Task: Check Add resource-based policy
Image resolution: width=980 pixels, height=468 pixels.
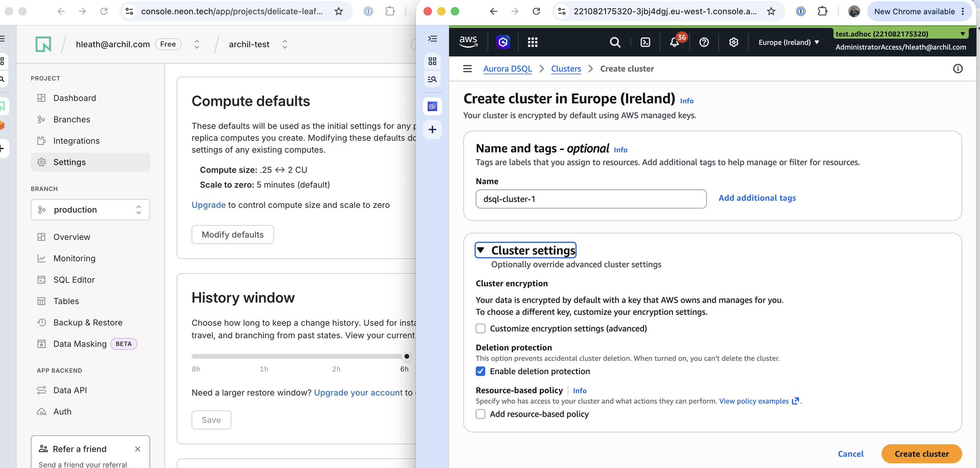Action: (480, 414)
